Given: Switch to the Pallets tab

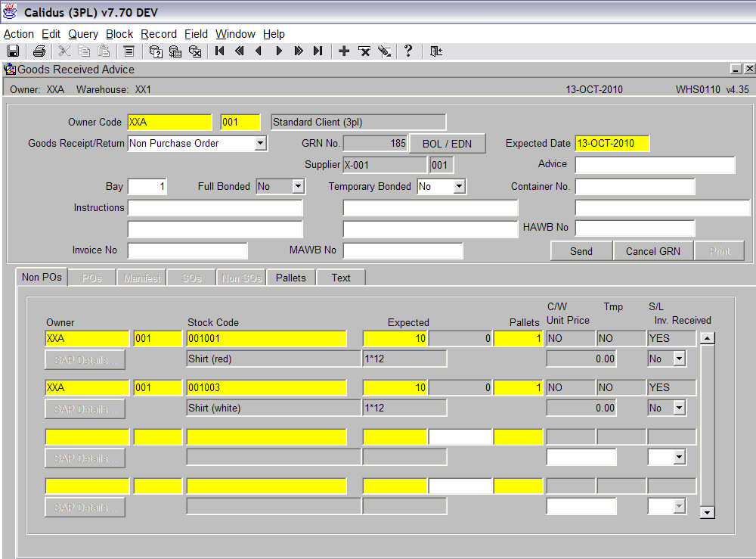Looking at the screenshot, I should (291, 278).
